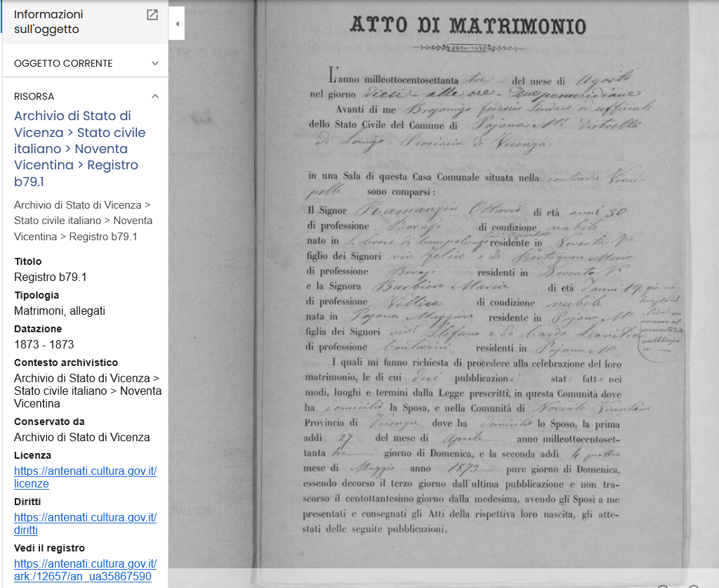The height and width of the screenshot is (588, 719).
Task: Collapse the sidebar with the arrow handle
Action: (177, 23)
